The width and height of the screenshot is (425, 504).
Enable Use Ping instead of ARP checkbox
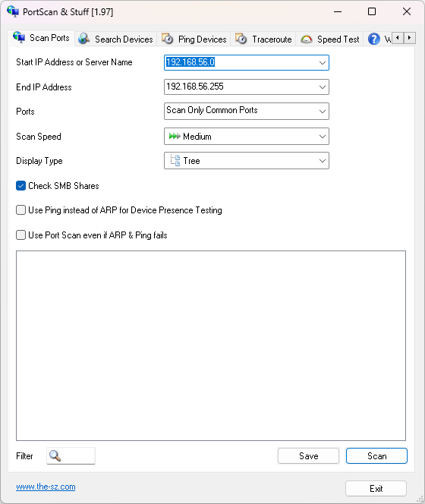(21, 210)
